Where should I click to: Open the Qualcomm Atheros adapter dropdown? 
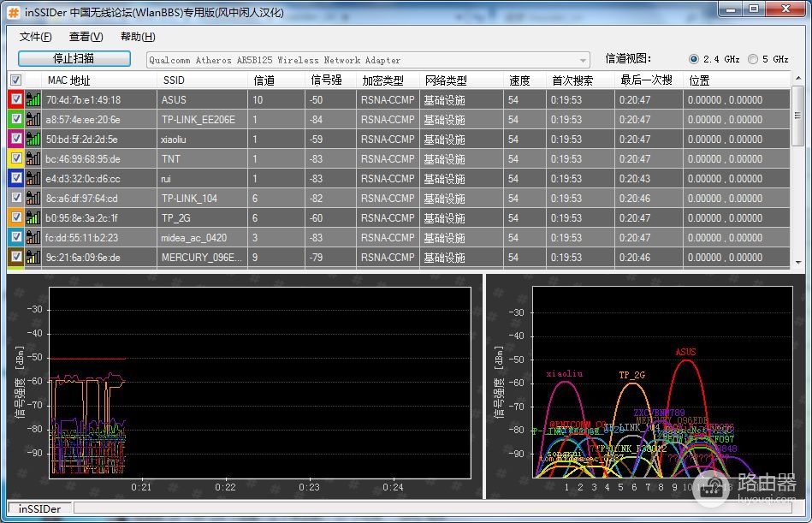tap(368, 60)
